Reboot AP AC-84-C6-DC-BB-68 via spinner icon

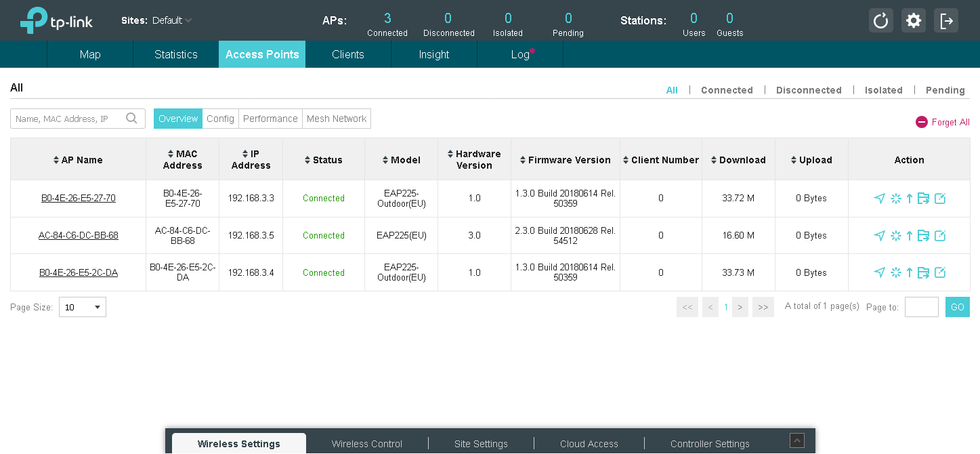coord(895,236)
